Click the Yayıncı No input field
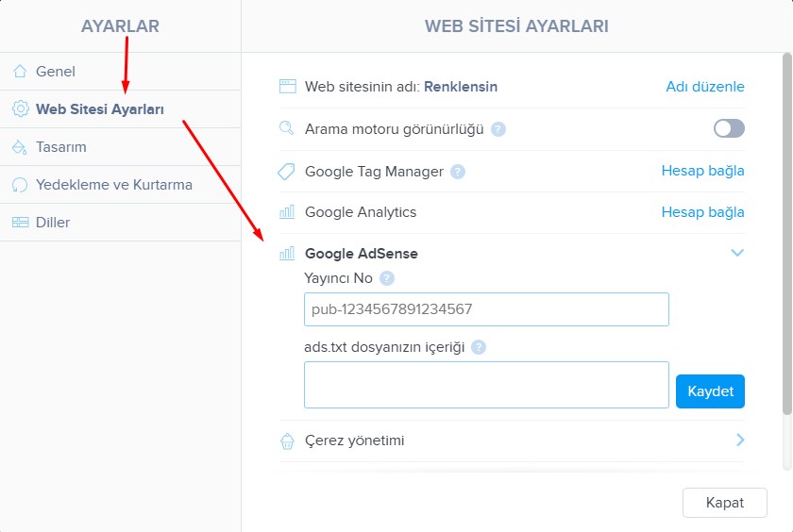Image resolution: width=793 pixels, height=532 pixels. tap(486, 309)
